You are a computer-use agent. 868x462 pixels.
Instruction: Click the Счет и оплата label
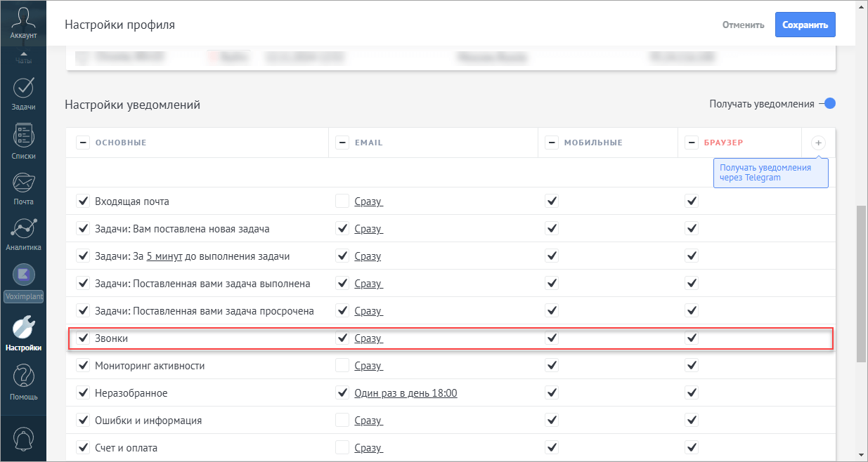point(126,448)
